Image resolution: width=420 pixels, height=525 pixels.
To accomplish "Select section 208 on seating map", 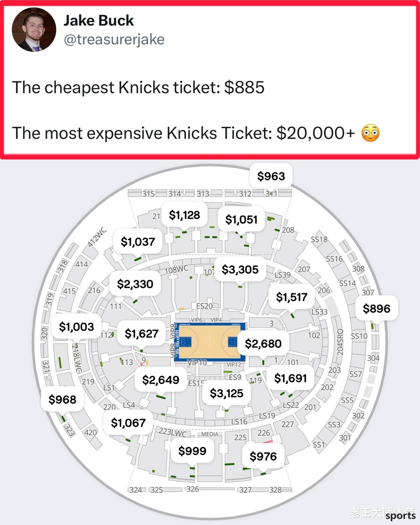I will pos(288,230).
